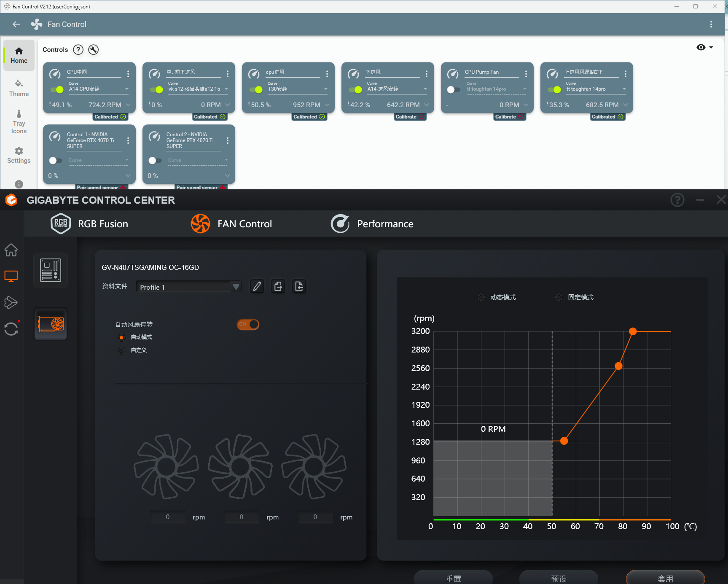Toggle the eye visibility icon in Fan Control
728x584 pixels.
point(701,47)
